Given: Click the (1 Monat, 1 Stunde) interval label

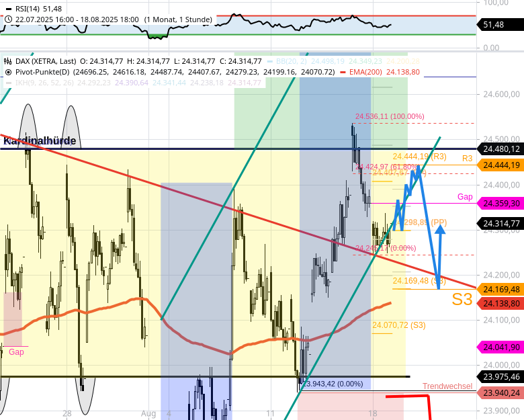Looking at the screenshot, I should (178, 19).
